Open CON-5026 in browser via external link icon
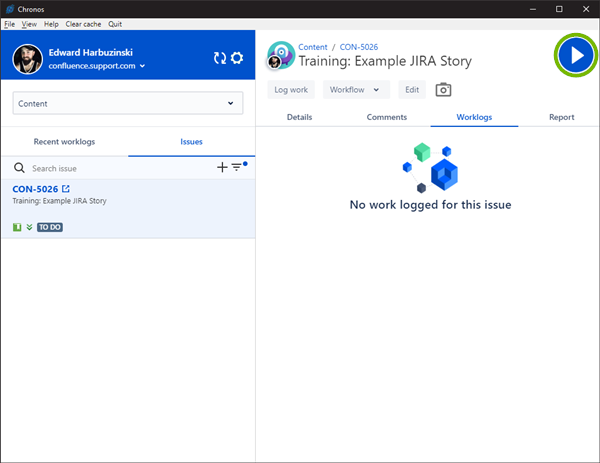The height and width of the screenshot is (463, 600). coord(66,189)
